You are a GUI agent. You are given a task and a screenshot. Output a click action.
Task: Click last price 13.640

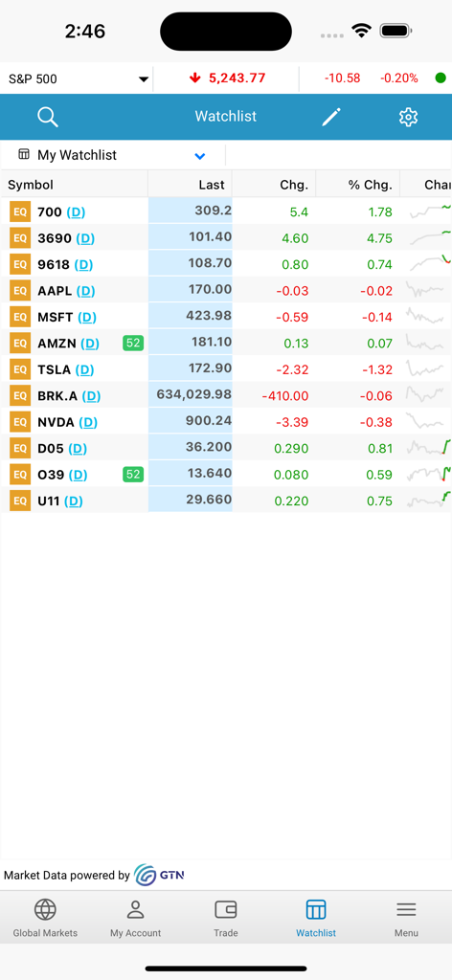pos(210,474)
